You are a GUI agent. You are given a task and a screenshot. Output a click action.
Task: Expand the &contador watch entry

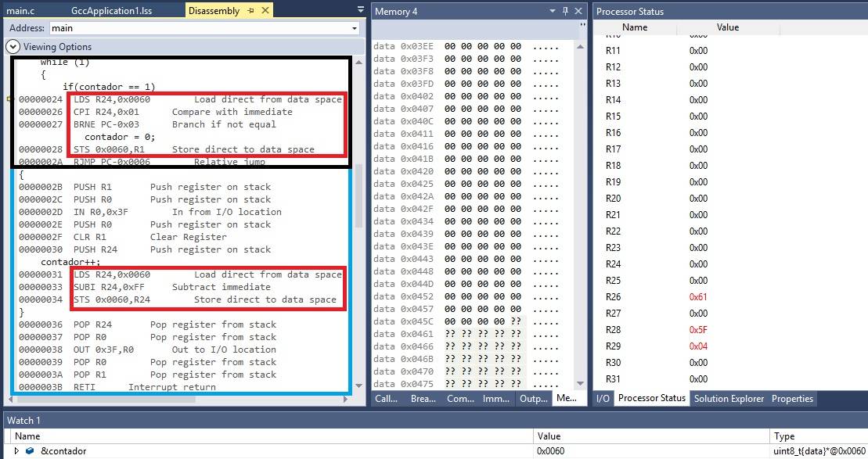pos(16,451)
